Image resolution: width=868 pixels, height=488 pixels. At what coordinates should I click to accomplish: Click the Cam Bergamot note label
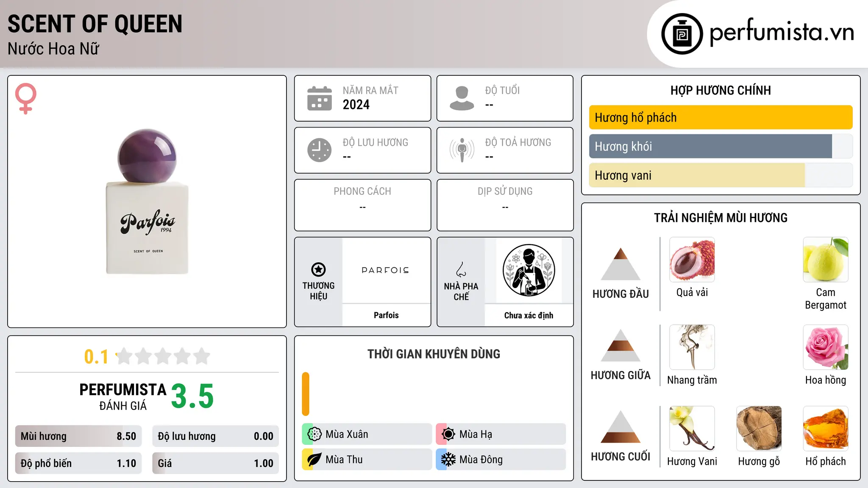click(x=826, y=299)
